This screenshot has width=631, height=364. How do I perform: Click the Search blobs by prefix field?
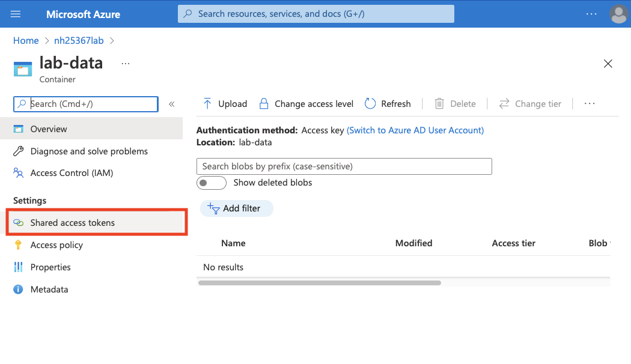tap(344, 166)
